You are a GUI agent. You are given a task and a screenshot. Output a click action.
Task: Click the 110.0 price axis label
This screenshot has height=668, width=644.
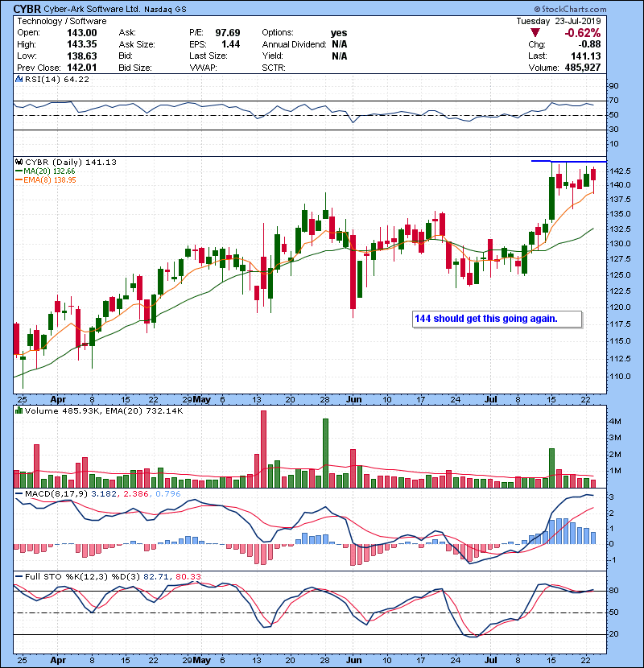pos(621,377)
